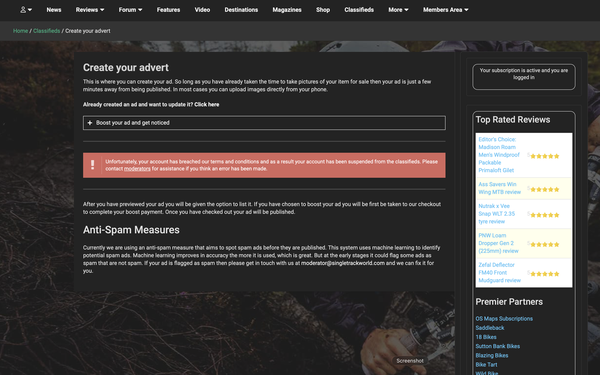Open the Bike Tart partner link
The width and height of the screenshot is (600, 375).
486,365
